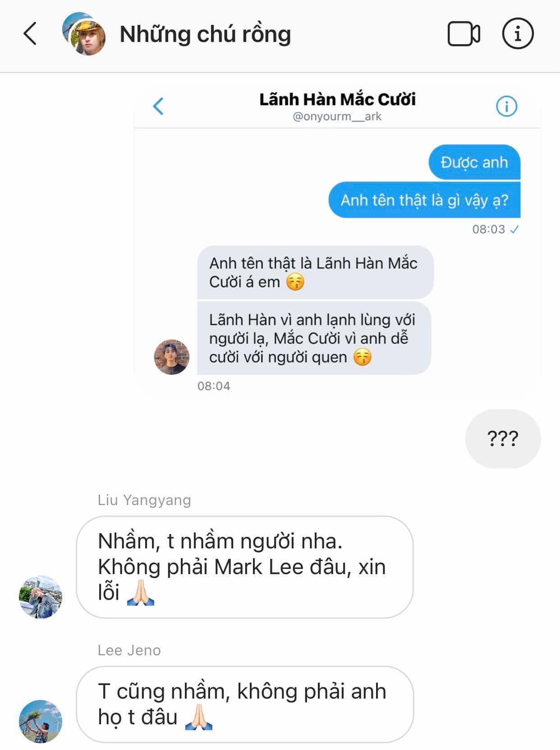Tap the blue back chevron in embedded screenshot
The height and width of the screenshot is (750, 560).
point(158,106)
